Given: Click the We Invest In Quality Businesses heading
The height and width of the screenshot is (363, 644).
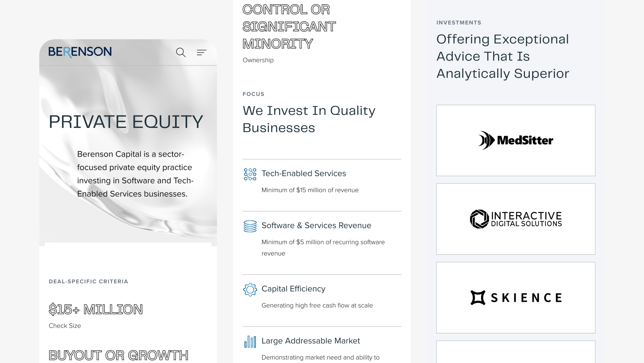Looking at the screenshot, I should point(309,119).
